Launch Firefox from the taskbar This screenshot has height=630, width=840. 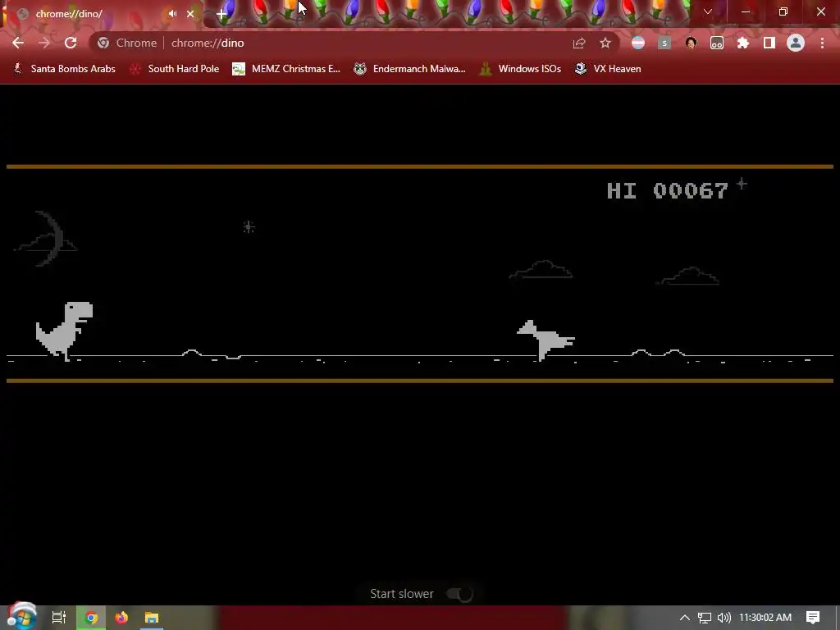(x=121, y=618)
